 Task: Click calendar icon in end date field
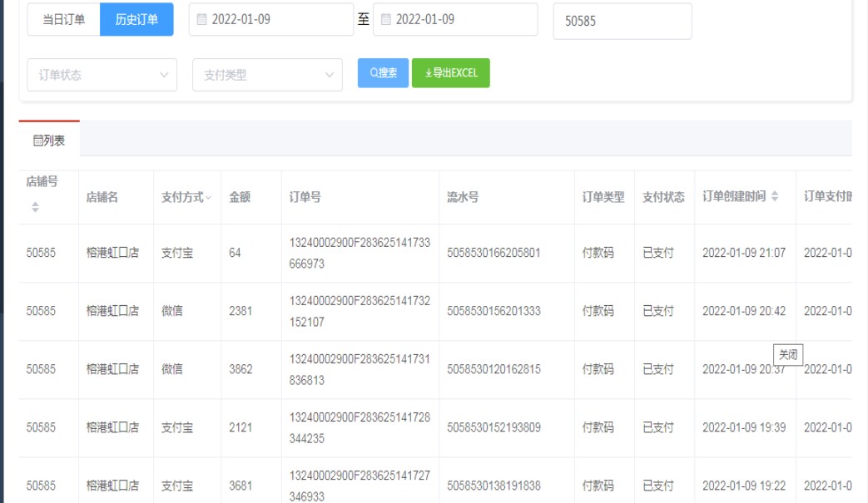[385, 20]
